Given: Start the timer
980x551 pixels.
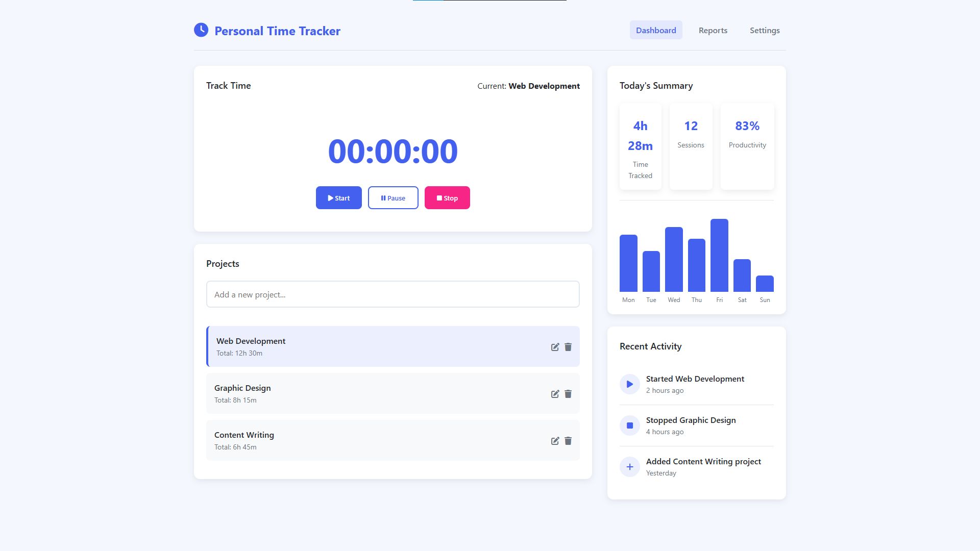Looking at the screenshot, I should point(339,198).
